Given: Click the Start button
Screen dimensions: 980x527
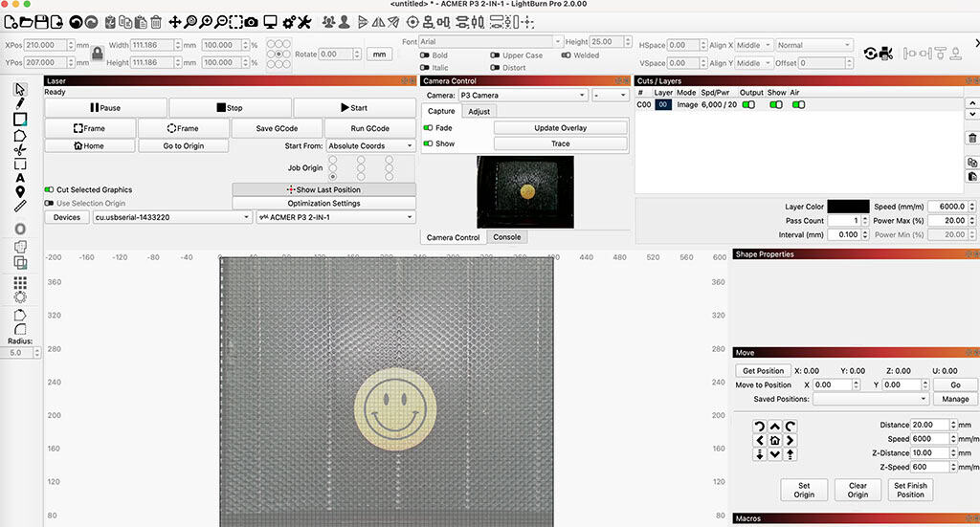Looking at the screenshot, I should 354,107.
